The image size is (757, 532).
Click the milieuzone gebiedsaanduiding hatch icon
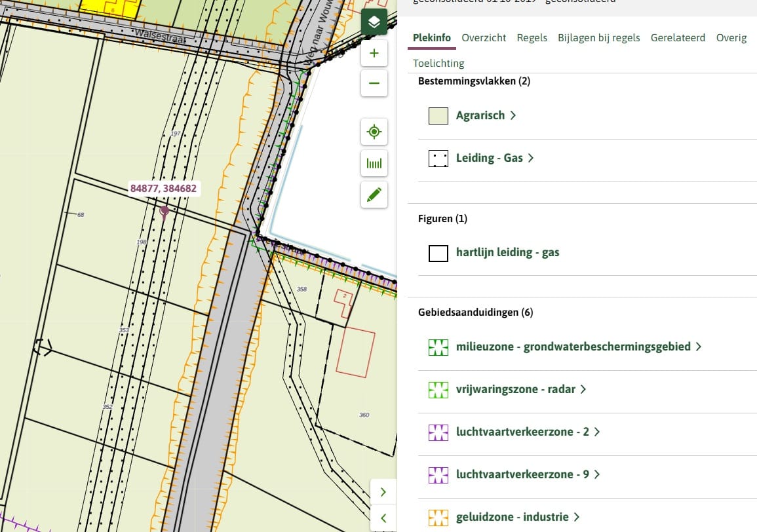[438, 346]
